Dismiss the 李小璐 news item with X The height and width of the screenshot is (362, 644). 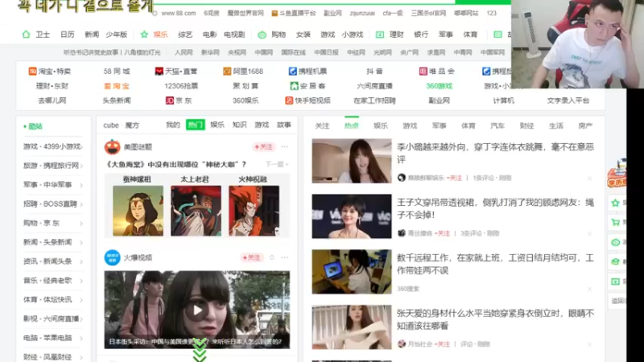point(590,178)
